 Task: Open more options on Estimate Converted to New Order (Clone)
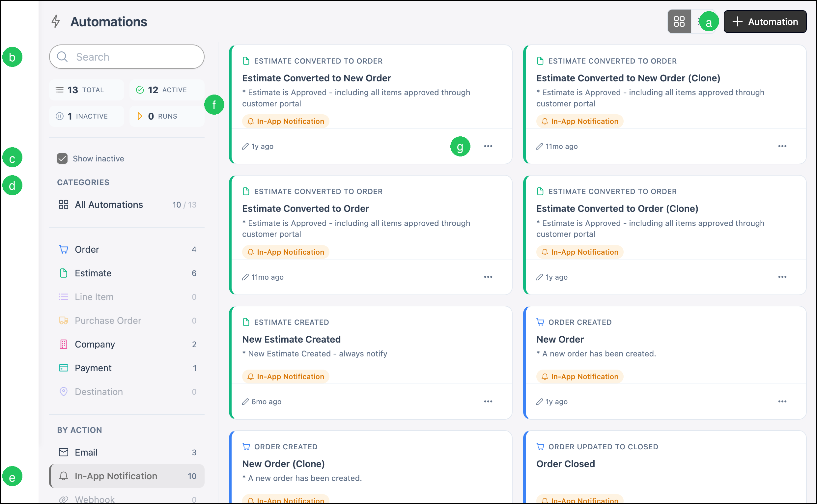782,146
